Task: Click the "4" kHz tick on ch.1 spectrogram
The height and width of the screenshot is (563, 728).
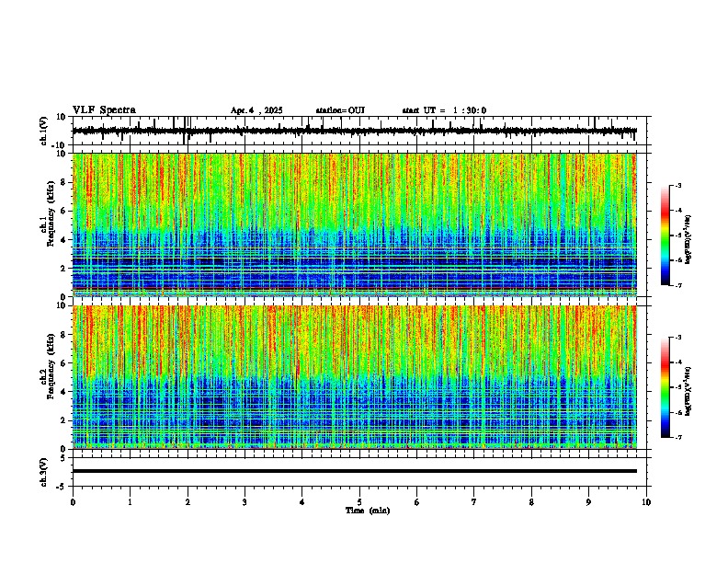Action: (63, 240)
